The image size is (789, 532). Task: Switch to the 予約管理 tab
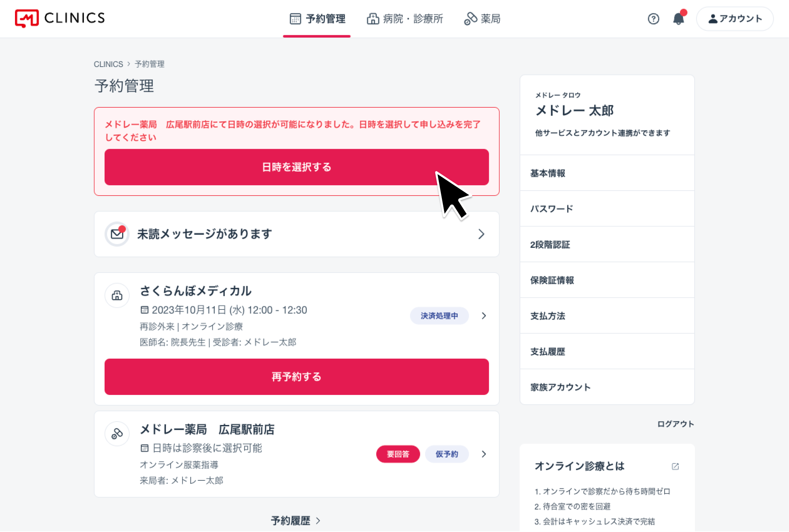pyautogui.click(x=317, y=19)
